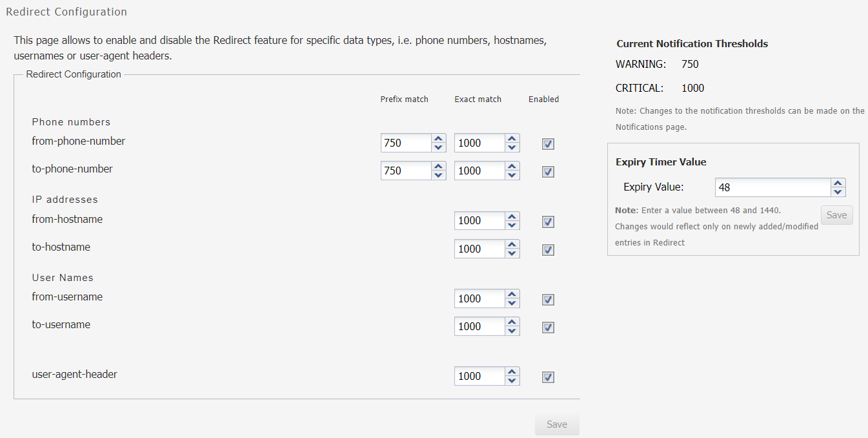The width and height of the screenshot is (868, 438).
Task: Focus the to-username Exact match field
Action: coord(479,326)
